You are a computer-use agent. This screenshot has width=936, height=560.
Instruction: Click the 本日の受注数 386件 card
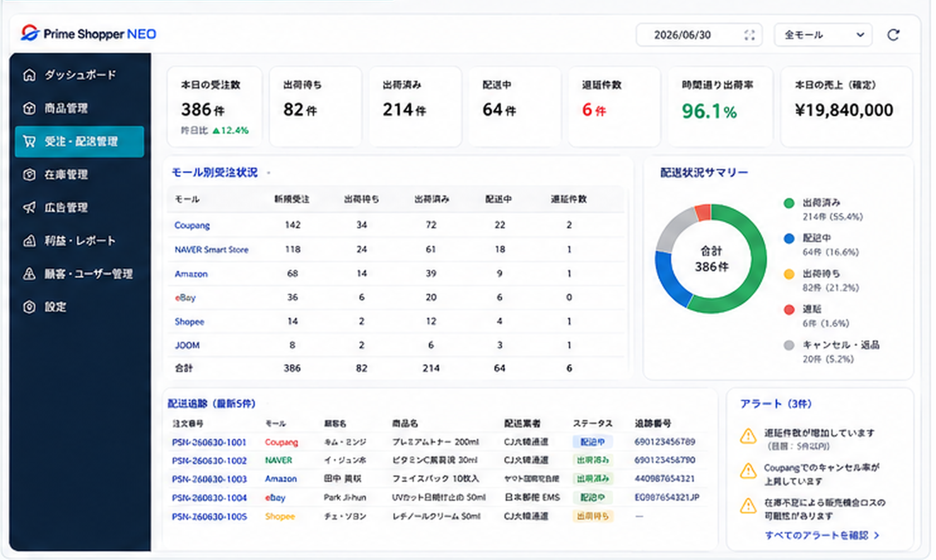[214, 107]
